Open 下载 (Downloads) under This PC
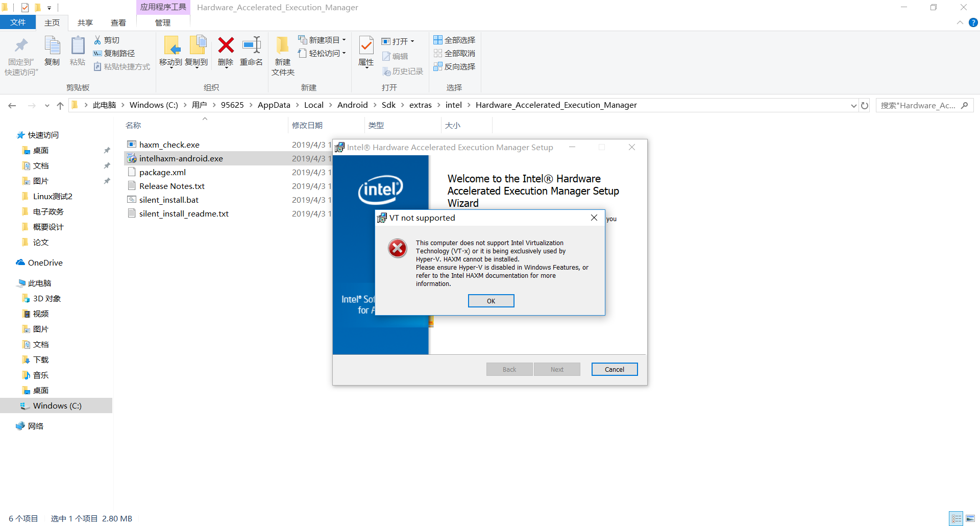 [41, 360]
